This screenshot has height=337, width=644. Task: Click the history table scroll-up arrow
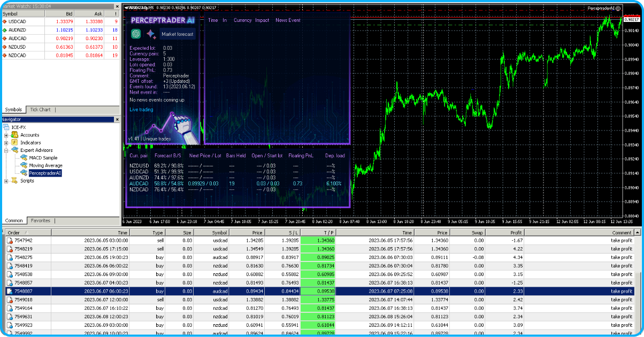point(637,233)
